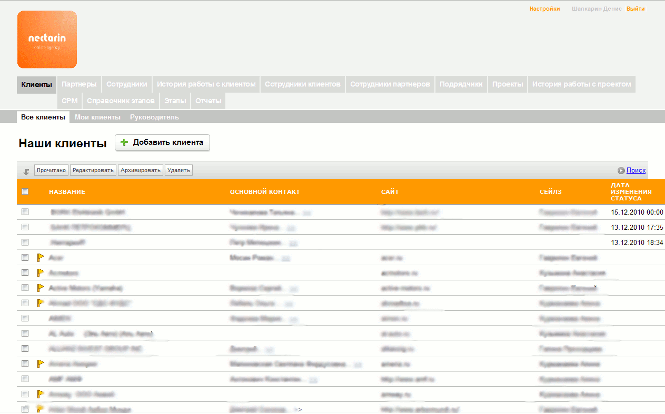Screen dimensions: 665x414
Task: Click the search magnifier icon near Поиск
Action: point(621,171)
